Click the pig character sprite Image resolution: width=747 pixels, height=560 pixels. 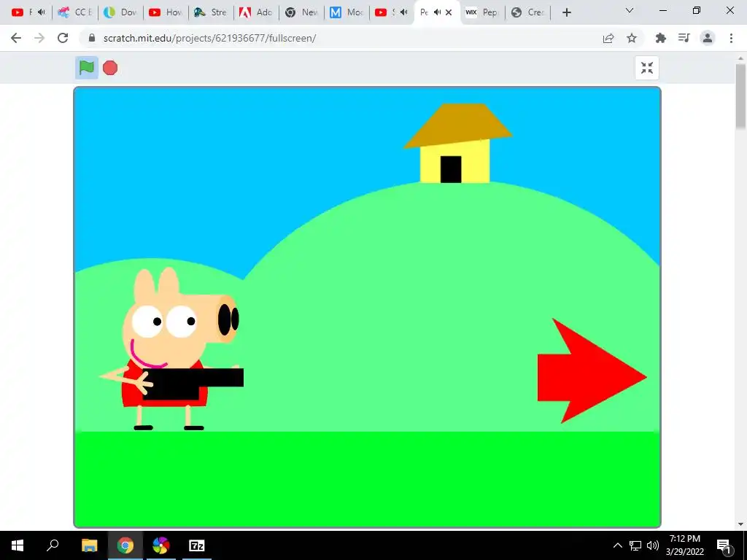171,349
